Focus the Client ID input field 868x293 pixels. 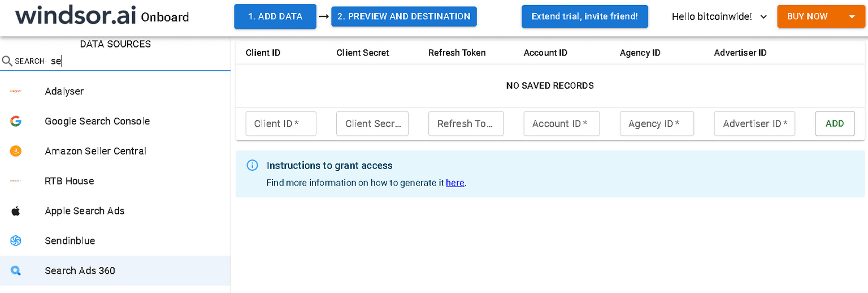pos(281,124)
